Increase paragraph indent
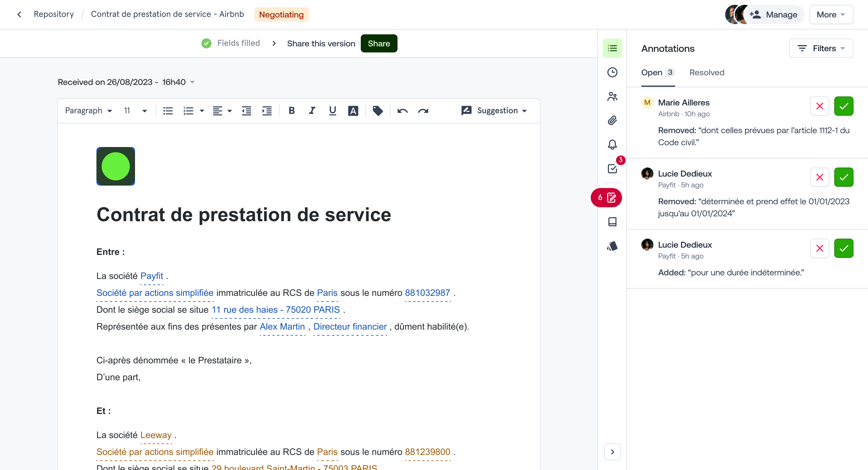The width and height of the screenshot is (868, 470). [x=267, y=111]
